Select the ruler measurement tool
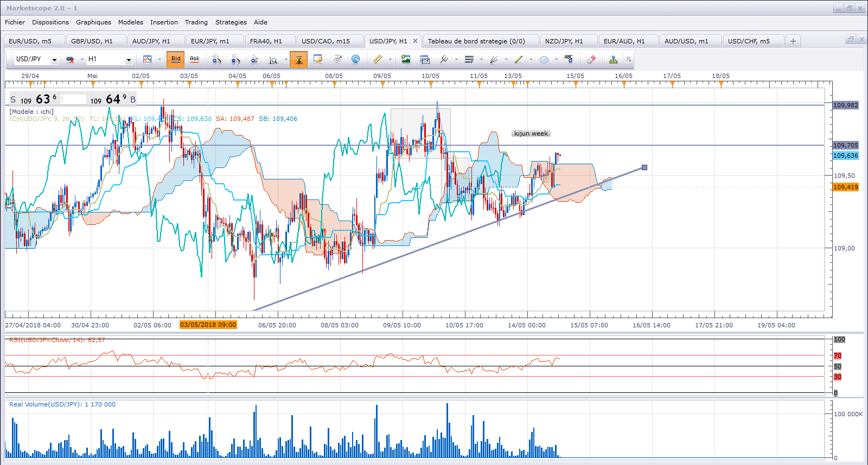This screenshot has width=868, height=465. (x=378, y=60)
